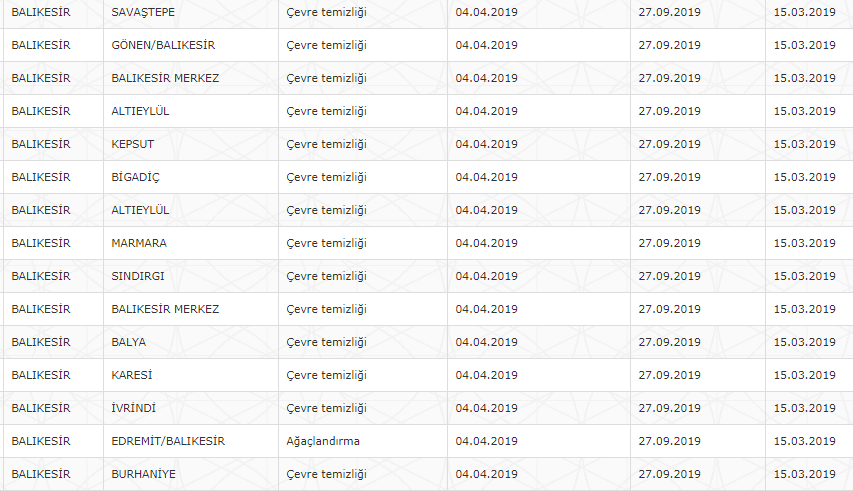
Task: Click BALIKESİR province cell in the KARESİ row
Action: coord(41,375)
